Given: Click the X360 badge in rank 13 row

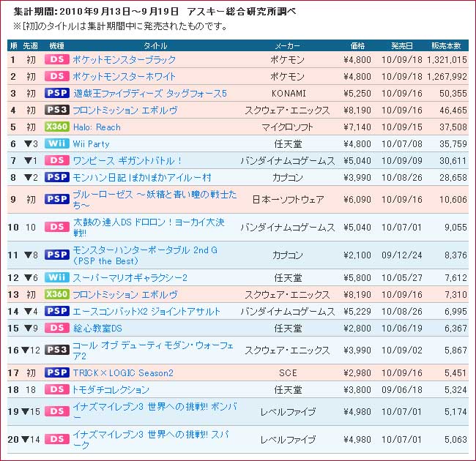Looking at the screenshot, I should pyautogui.click(x=57, y=294).
